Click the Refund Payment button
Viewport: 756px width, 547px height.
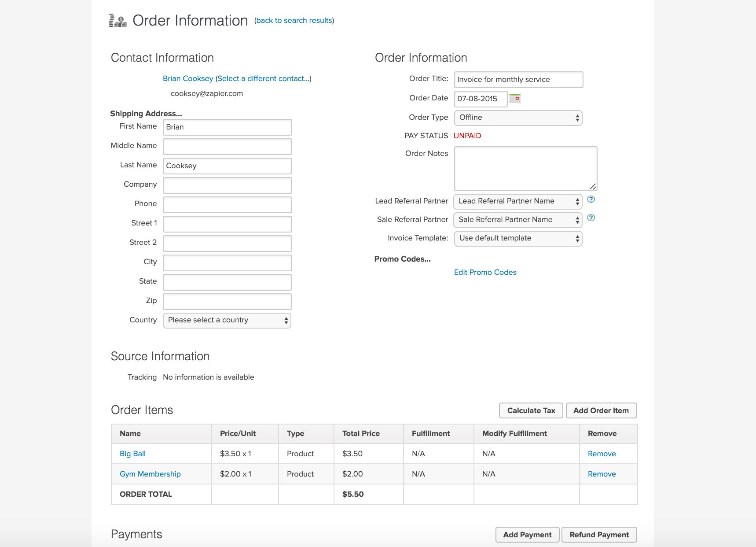(599, 535)
